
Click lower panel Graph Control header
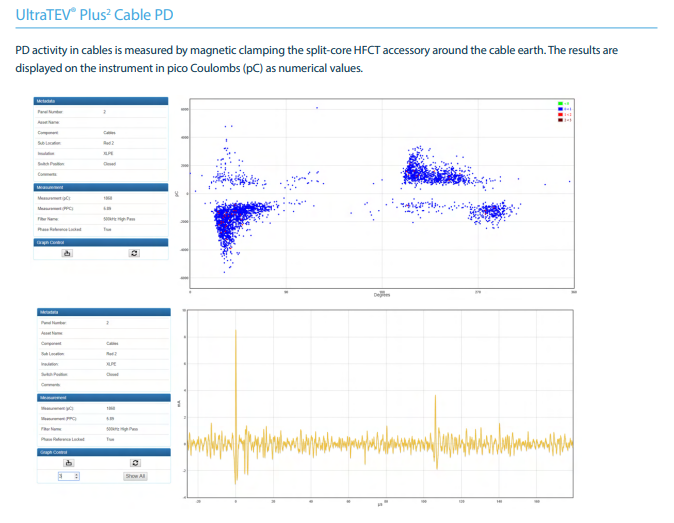tap(104, 452)
